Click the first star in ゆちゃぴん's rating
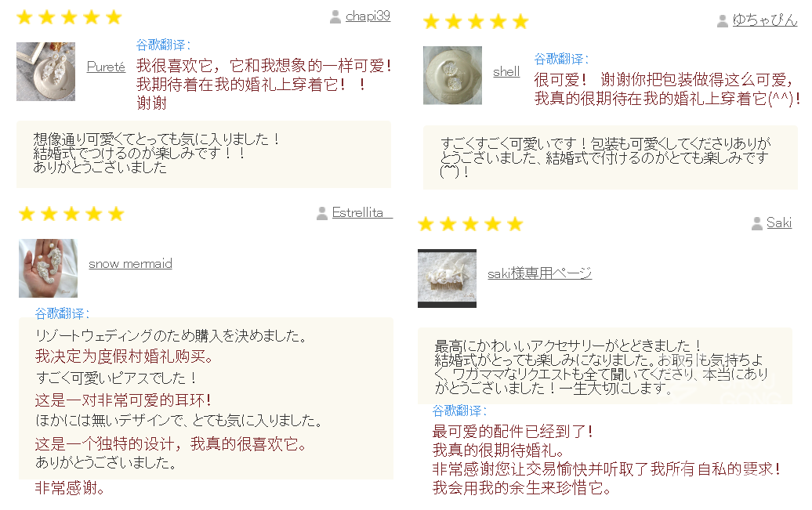812x510 pixels. (x=431, y=22)
